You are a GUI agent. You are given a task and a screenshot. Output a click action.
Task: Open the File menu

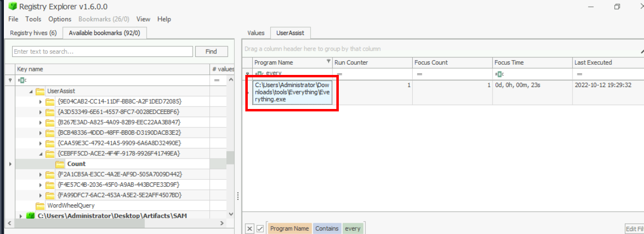[13, 19]
